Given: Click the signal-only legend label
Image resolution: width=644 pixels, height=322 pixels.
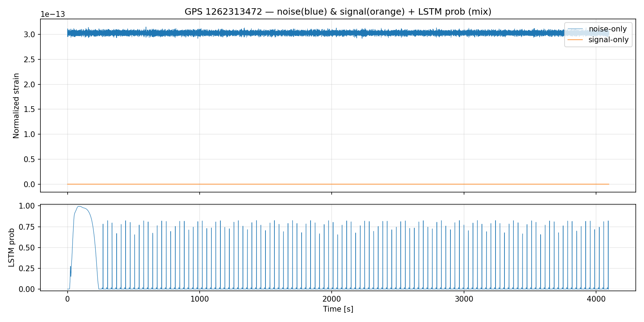Looking at the screenshot, I should pos(609,40).
